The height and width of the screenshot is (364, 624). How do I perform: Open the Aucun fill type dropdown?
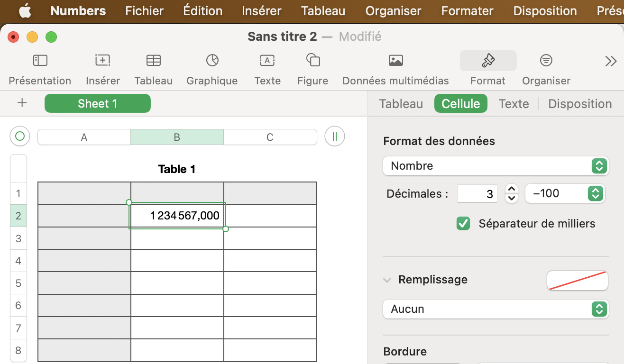pos(496,309)
